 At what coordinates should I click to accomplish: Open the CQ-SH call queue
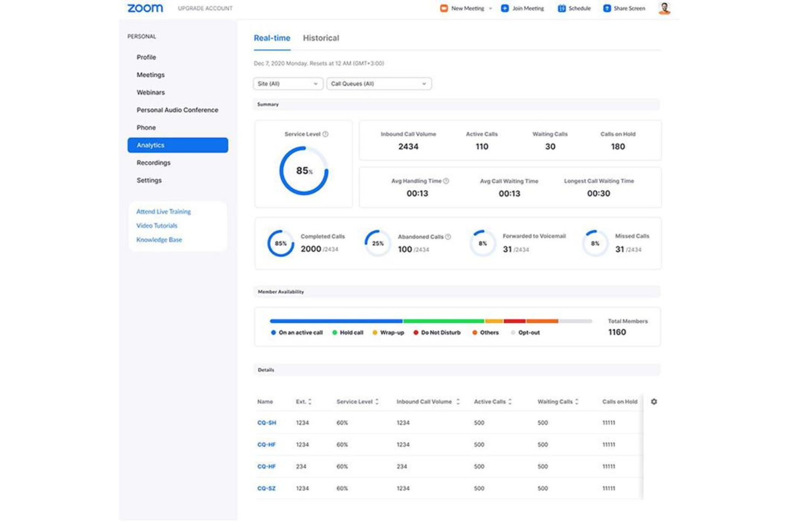coord(266,423)
